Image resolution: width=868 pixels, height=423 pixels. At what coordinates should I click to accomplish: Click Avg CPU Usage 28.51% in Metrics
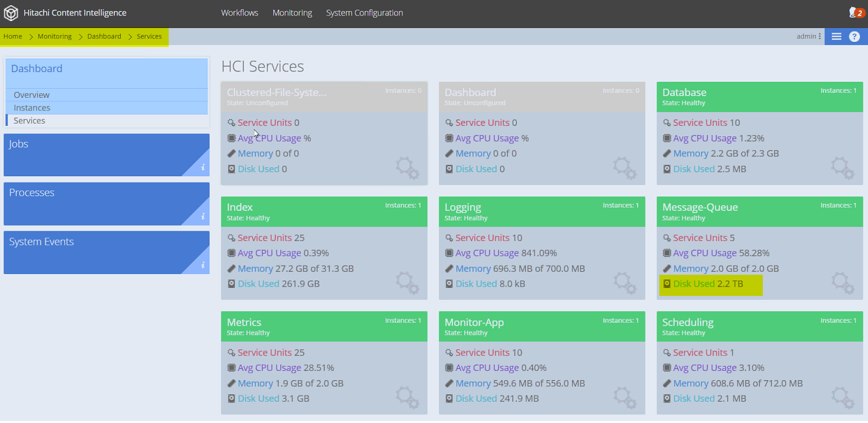click(x=286, y=368)
